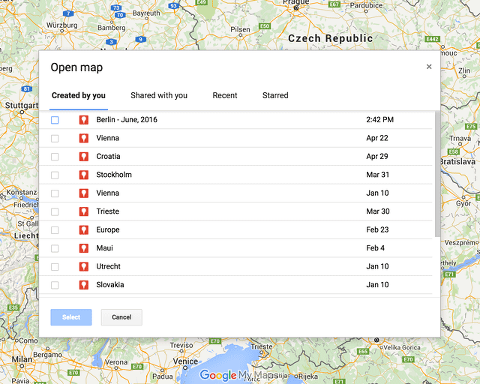The image size is (480, 384).
Task: Click the red map icon next to Trieste
Action: click(84, 211)
